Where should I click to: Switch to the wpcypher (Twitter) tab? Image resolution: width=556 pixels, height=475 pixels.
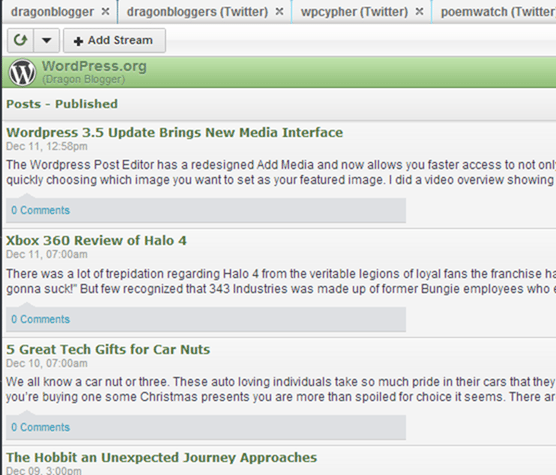point(354,12)
